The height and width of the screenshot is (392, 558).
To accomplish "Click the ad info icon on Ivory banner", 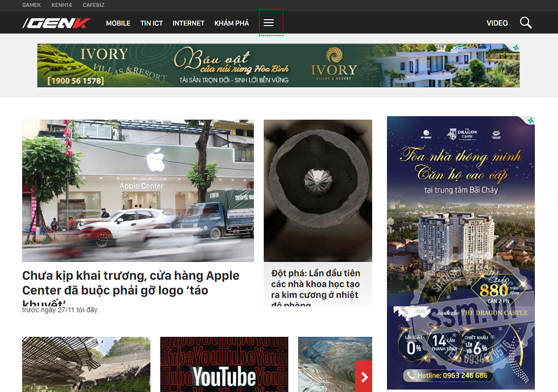I will point(516,48).
